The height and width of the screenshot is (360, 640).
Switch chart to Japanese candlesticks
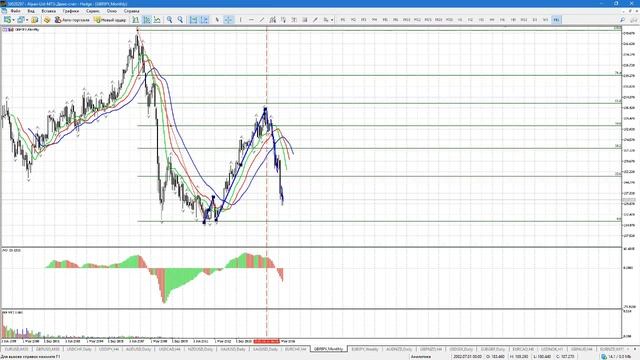coord(147,20)
